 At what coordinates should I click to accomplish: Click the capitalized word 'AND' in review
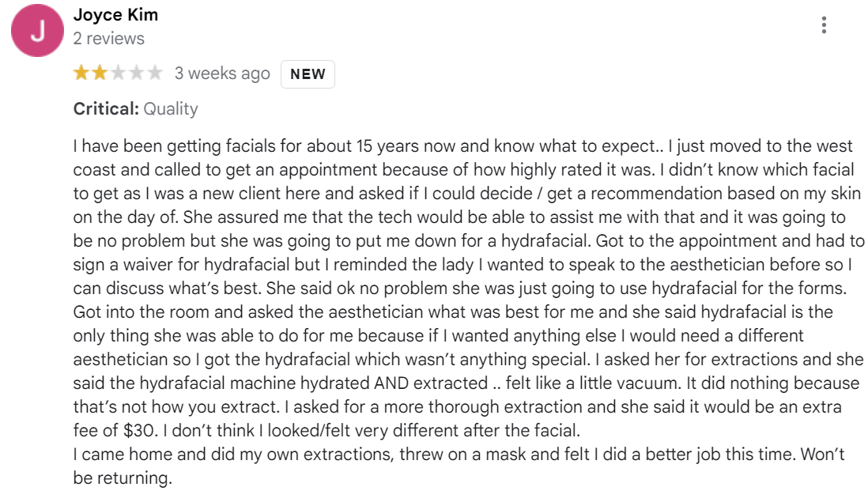[x=391, y=383]
